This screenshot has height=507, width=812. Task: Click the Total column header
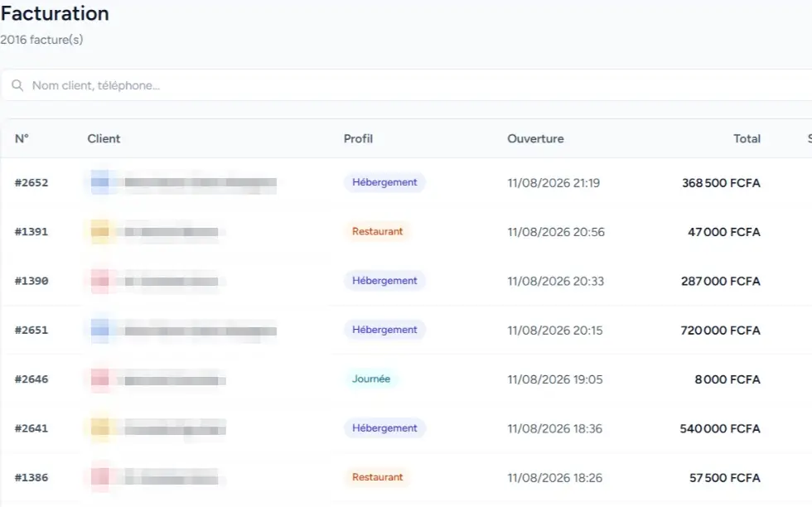tap(747, 139)
